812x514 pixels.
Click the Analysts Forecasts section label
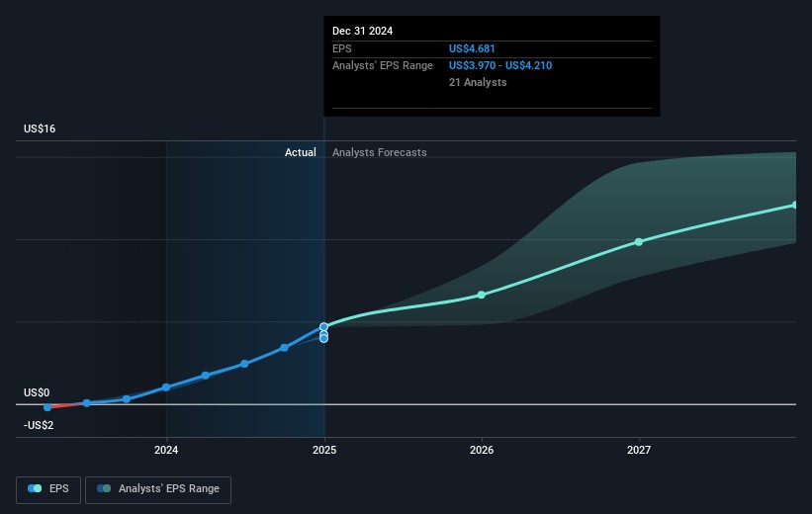pyautogui.click(x=380, y=152)
